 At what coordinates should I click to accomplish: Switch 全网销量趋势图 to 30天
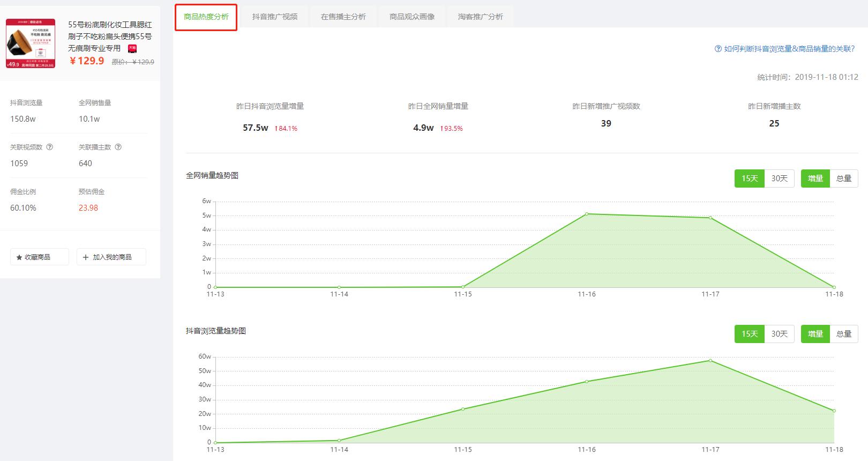coord(780,179)
